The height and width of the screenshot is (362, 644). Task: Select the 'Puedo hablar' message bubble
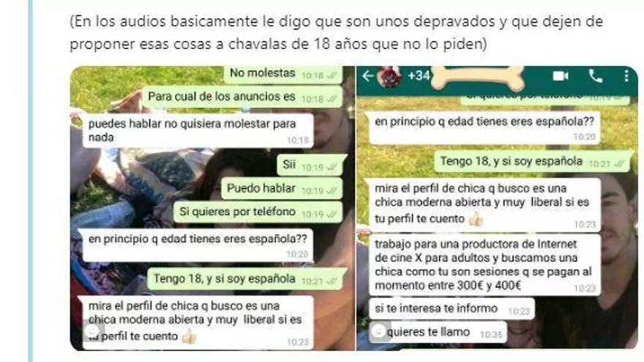(x=282, y=189)
